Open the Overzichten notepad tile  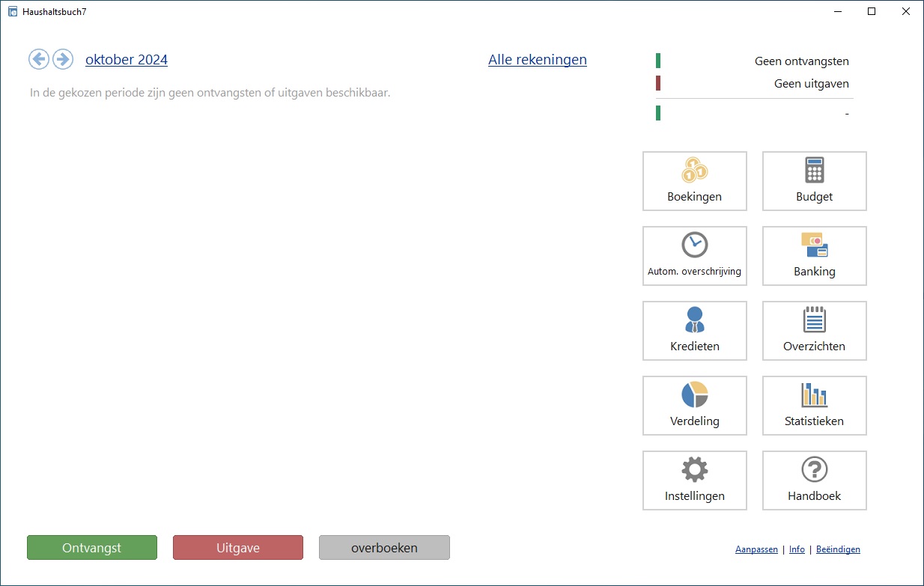[814, 331]
